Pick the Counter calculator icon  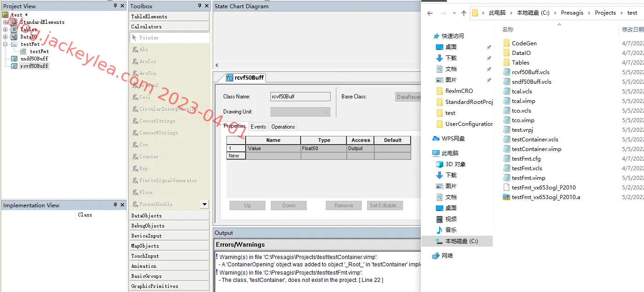[x=135, y=157]
